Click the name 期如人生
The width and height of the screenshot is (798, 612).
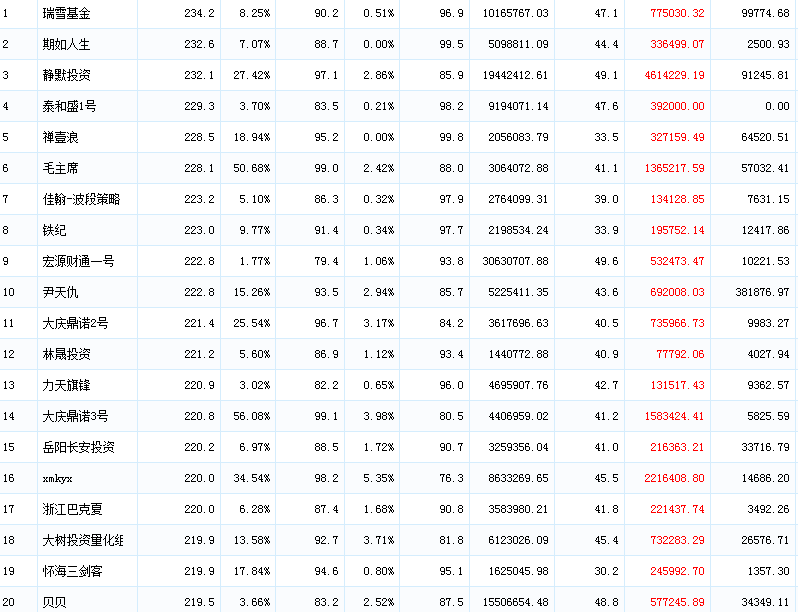(x=66, y=44)
